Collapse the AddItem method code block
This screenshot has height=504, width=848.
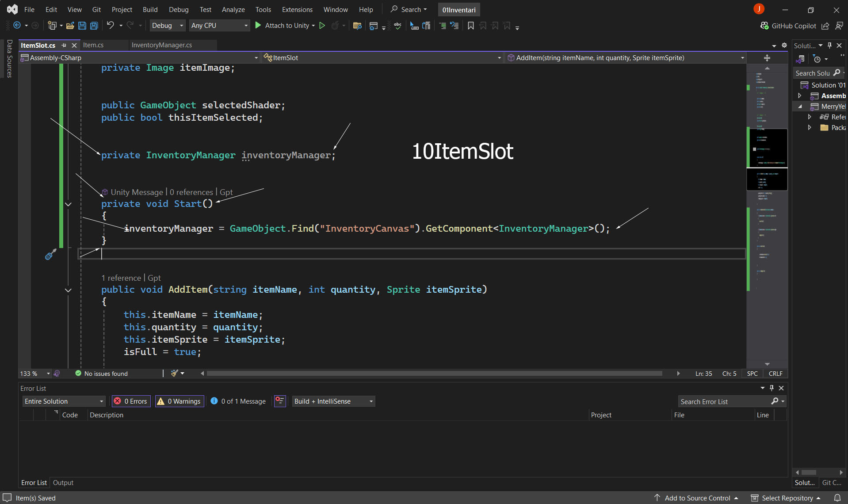click(68, 290)
